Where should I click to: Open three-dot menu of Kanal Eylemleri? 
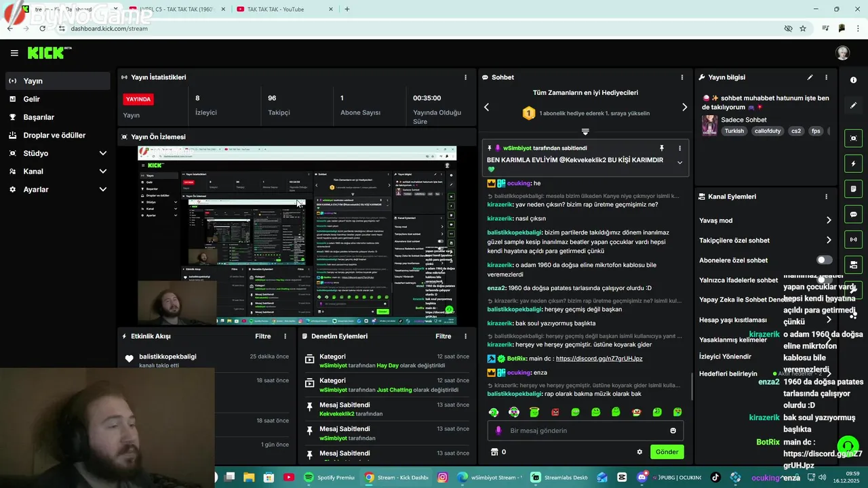pos(826,197)
